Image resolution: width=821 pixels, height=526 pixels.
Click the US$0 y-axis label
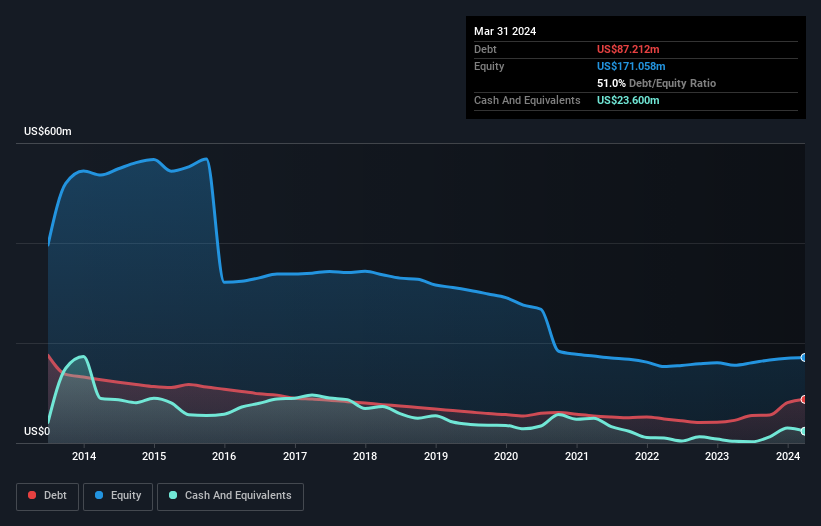pyautogui.click(x=37, y=431)
